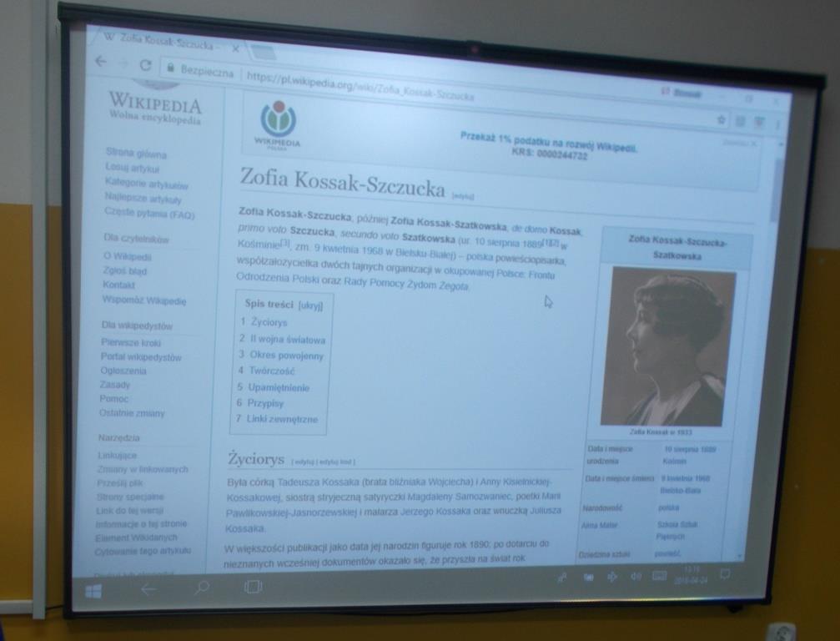The height and width of the screenshot is (641, 840).
Task: Open taskbar search magnifier
Action: [x=201, y=588]
